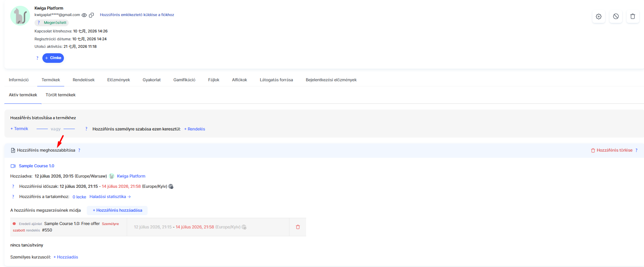Click help icon before Hozzáférés személyre szabása
The image size is (644, 267).
[86, 129]
